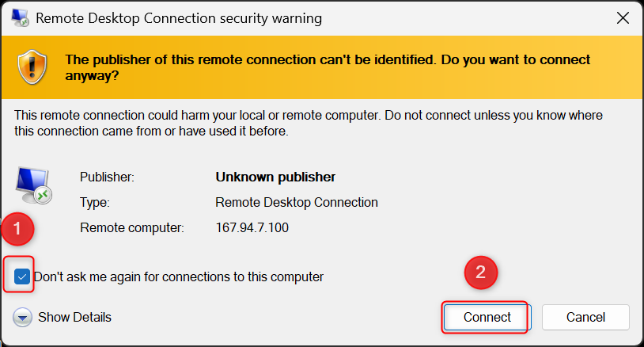Toggle the Don't ask me again checkbox

coord(22,276)
